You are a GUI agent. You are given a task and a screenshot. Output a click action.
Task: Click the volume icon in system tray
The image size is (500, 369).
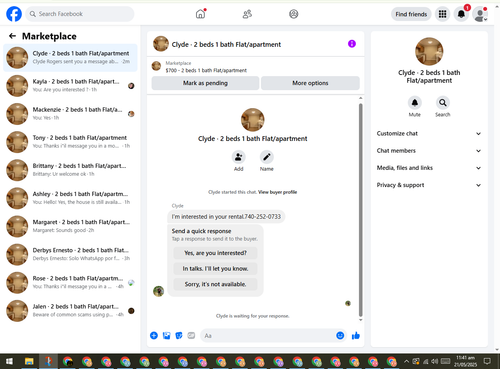(434, 361)
